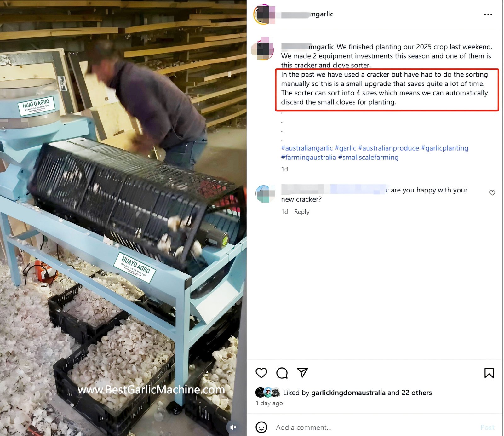Open #farmingaustralia hashtag
The width and height of the screenshot is (504, 436).
(308, 157)
